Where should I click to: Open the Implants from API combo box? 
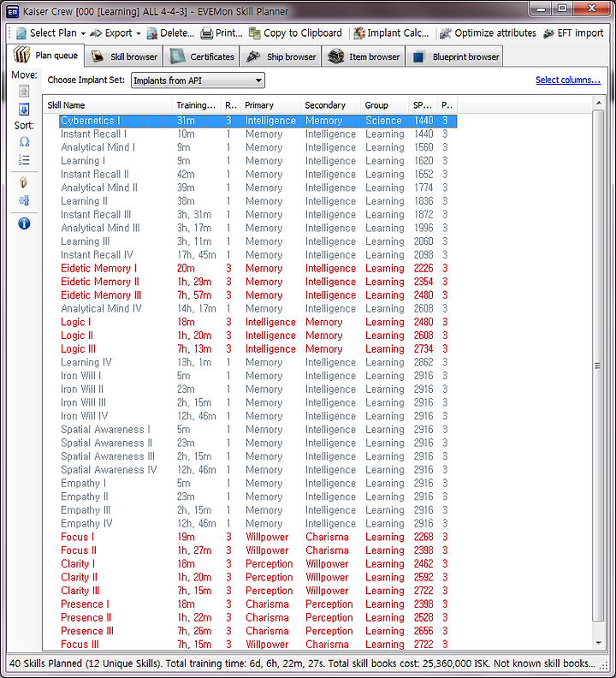pos(198,80)
